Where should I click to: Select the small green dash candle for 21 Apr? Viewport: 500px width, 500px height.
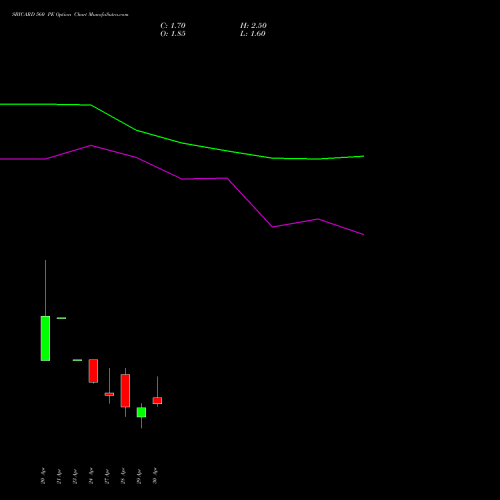pos(61,318)
